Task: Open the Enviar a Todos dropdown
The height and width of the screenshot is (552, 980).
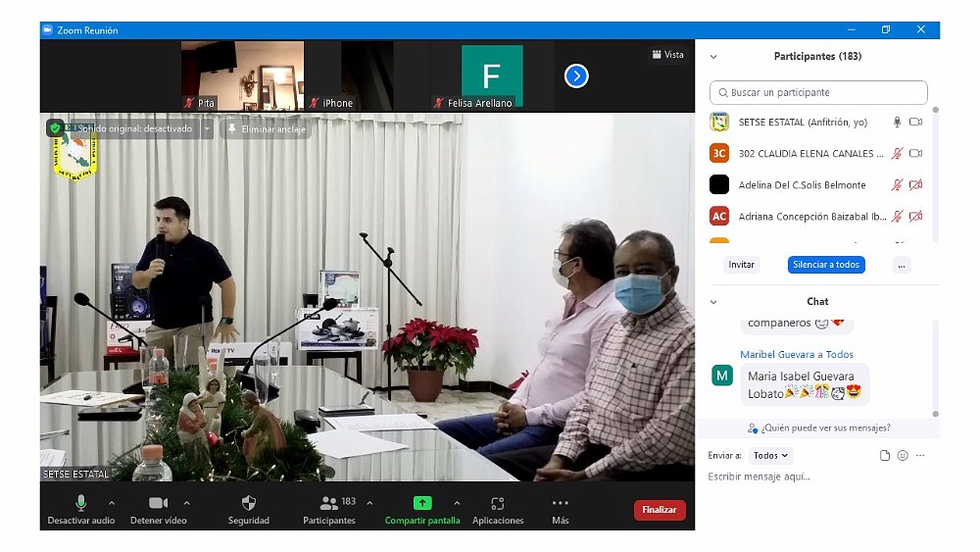Action: (x=771, y=456)
